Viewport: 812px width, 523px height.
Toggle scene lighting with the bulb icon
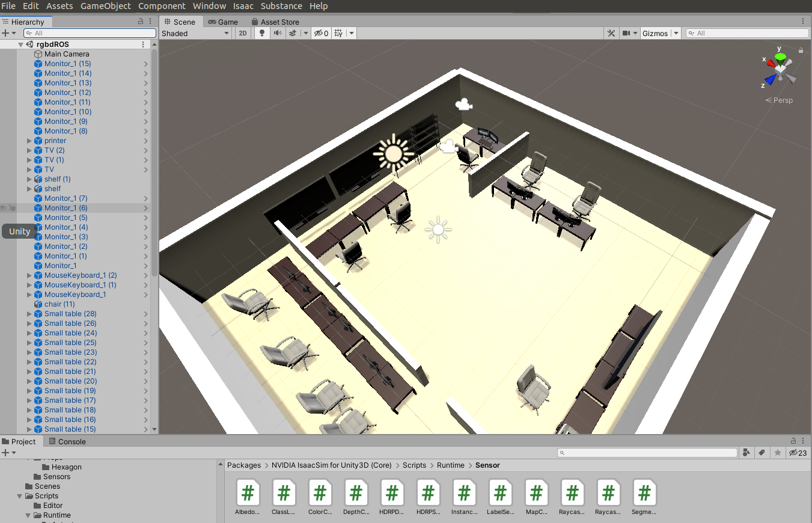(261, 33)
